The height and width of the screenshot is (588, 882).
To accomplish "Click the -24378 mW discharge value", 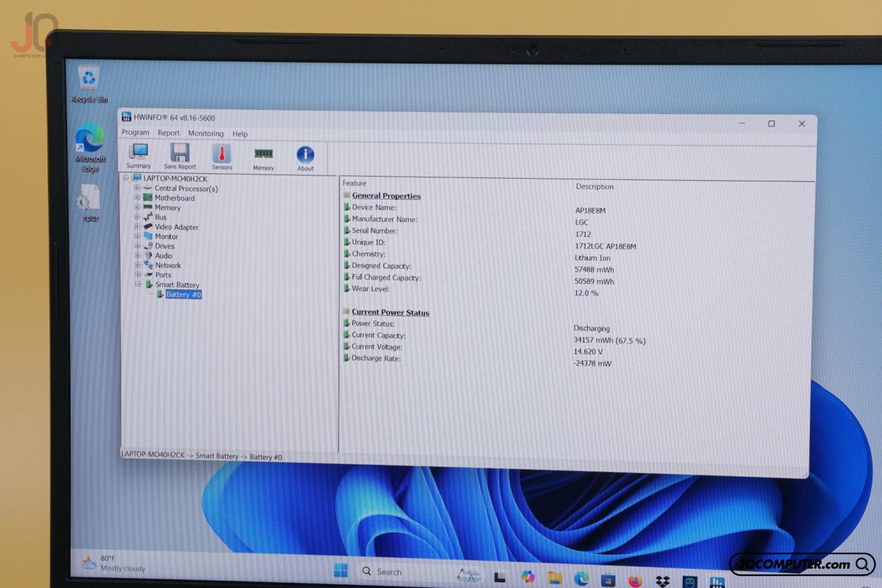I will tap(592, 363).
